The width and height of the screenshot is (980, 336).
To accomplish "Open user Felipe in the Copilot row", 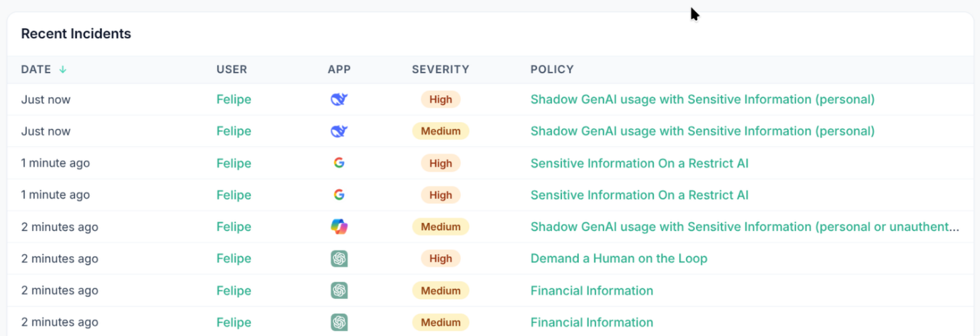I will coord(233,227).
